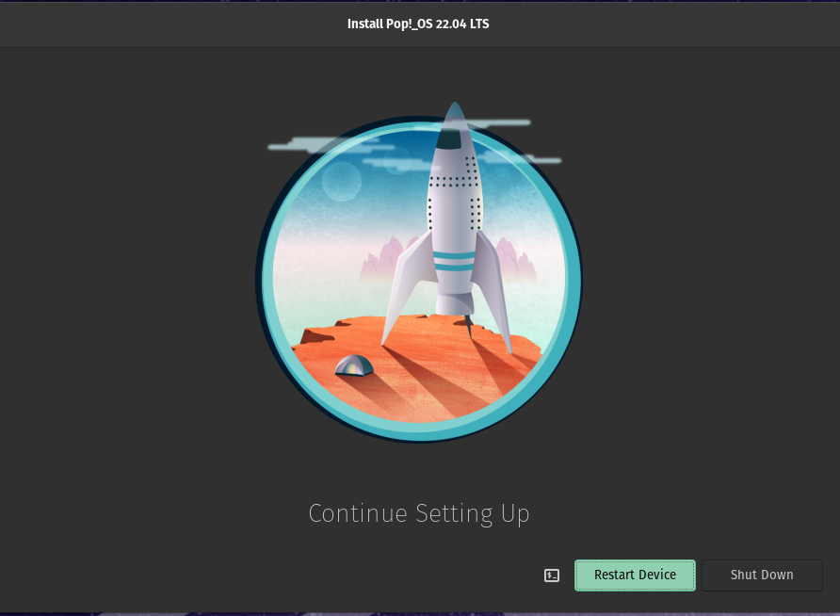Click the smaller faint moon near the rocket
Screen dimensions: 840x616
[x=397, y=159]
